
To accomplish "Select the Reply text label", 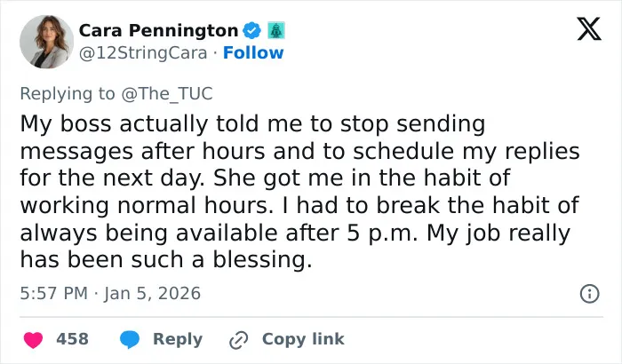I will tap(178, 339).
